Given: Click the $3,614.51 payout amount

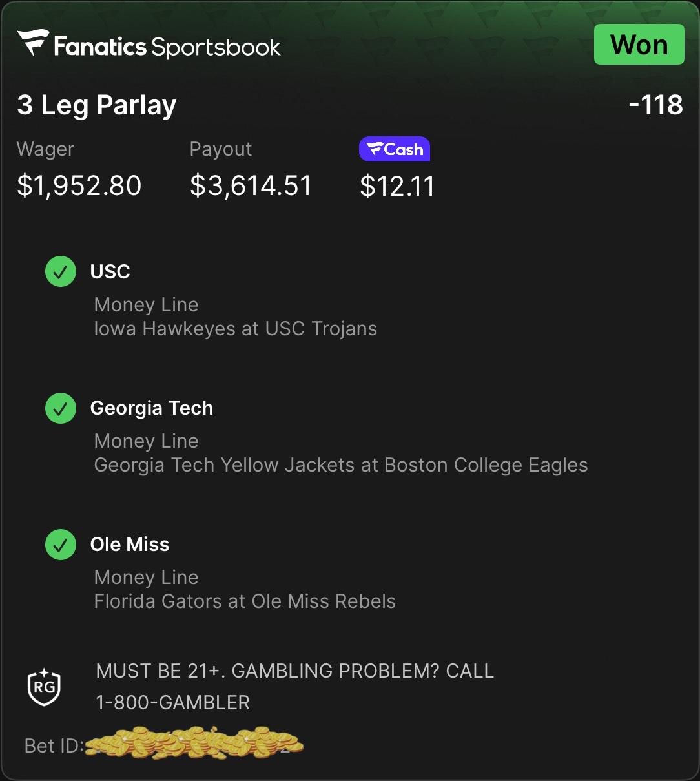Looking at the screenshot, I should tap(251, 186).
